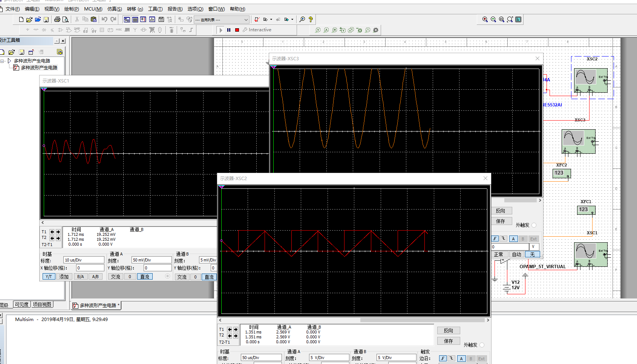Image resolution: width=637 pixels, height=364 pixels.
Task: Select the 多种波形产生电路 child tree item
Action: click(x=39, y=68)
